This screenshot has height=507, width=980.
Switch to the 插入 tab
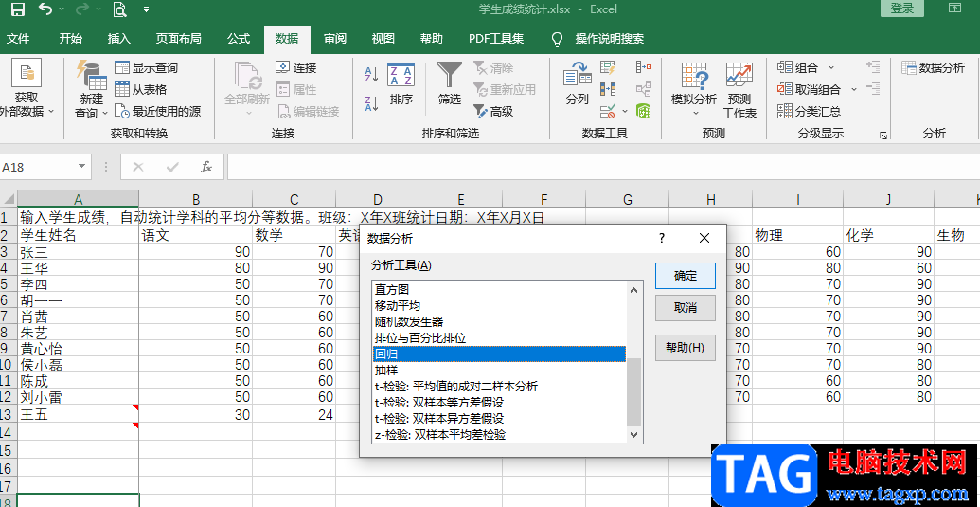118,39
